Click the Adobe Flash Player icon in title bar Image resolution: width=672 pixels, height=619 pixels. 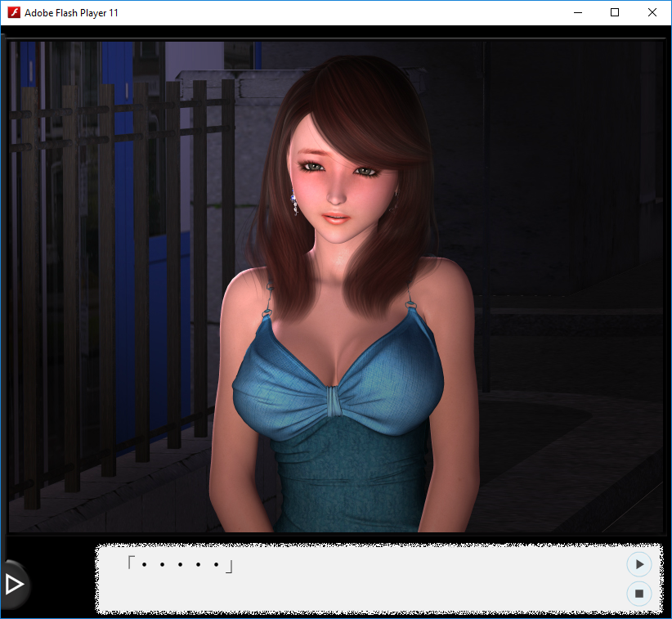pos(14,12)
